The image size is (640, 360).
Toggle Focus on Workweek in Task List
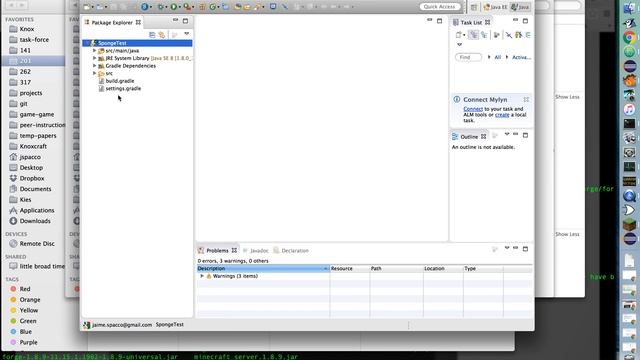496,35
